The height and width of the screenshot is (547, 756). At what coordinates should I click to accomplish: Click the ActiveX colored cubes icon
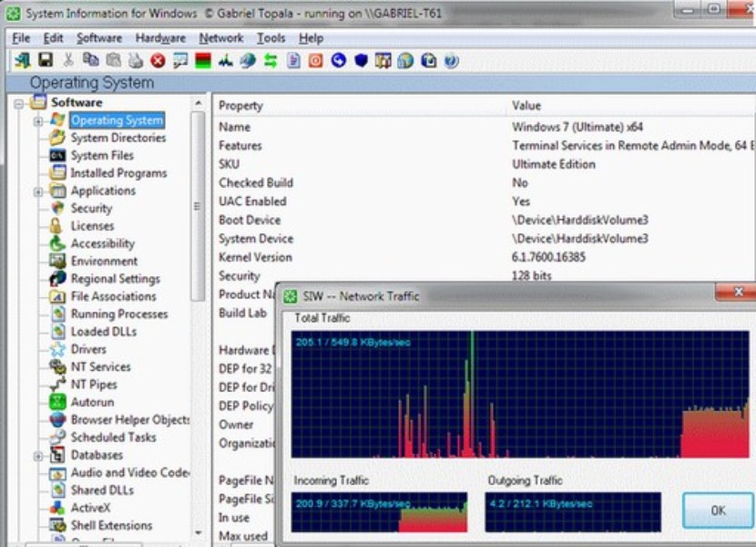coord(57,508)
